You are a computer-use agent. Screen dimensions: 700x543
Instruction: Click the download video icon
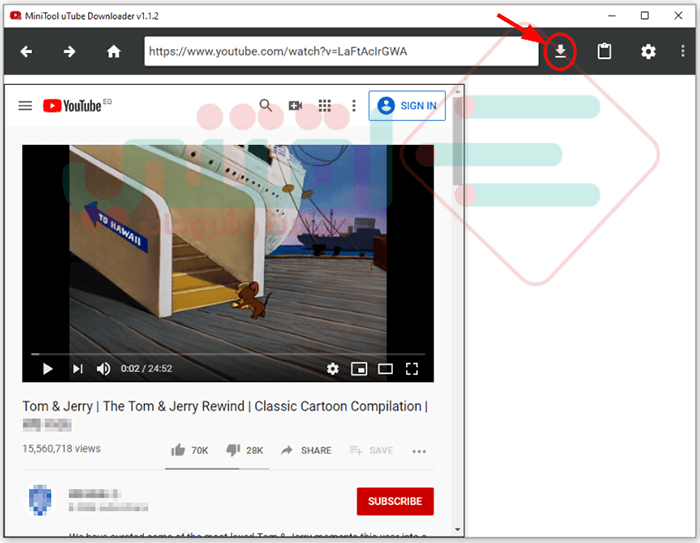pyautogui.click(x=560, y=52)
